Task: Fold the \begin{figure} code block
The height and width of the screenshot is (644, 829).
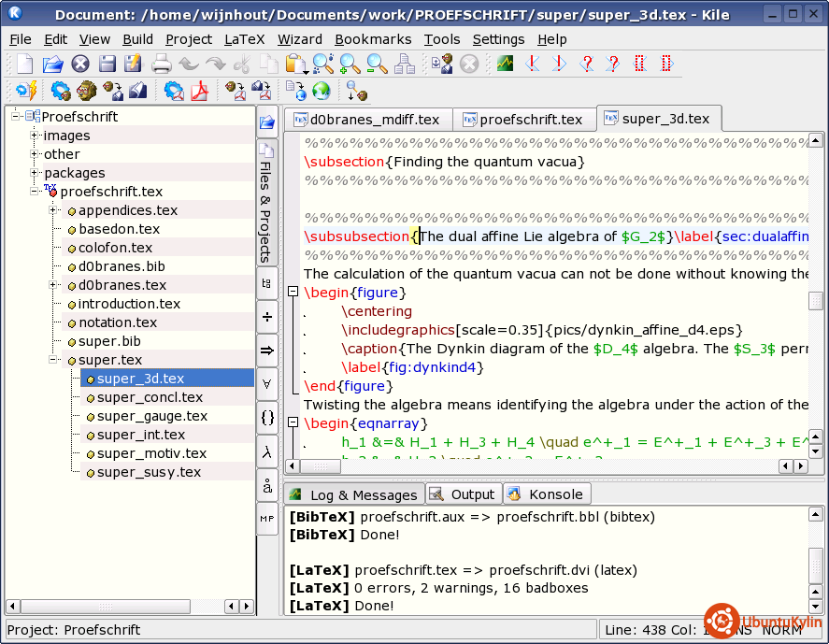Action: pos(293,292)
